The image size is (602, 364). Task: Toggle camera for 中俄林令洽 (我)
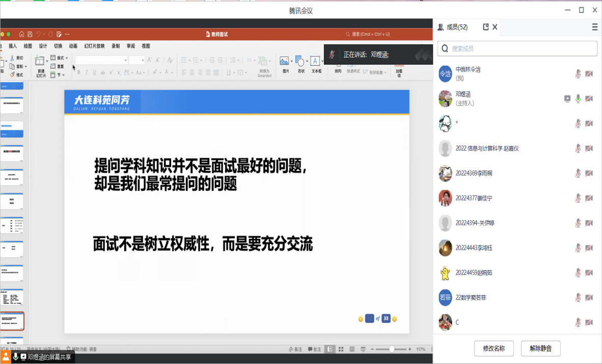(x=589, y=74)
